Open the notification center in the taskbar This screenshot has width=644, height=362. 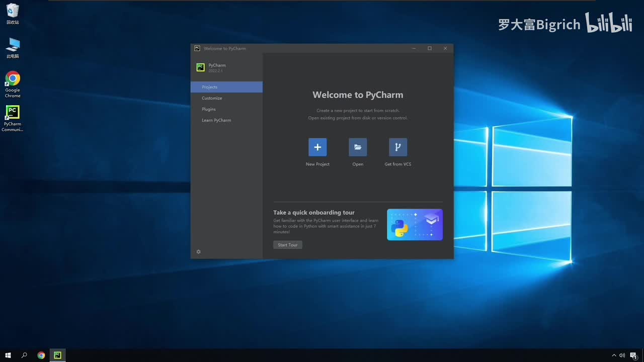633,355
